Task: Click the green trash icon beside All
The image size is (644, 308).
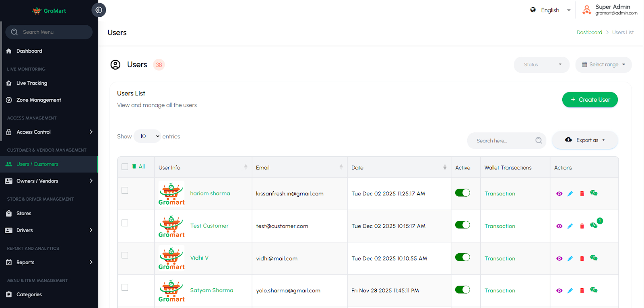Action: 134,166
